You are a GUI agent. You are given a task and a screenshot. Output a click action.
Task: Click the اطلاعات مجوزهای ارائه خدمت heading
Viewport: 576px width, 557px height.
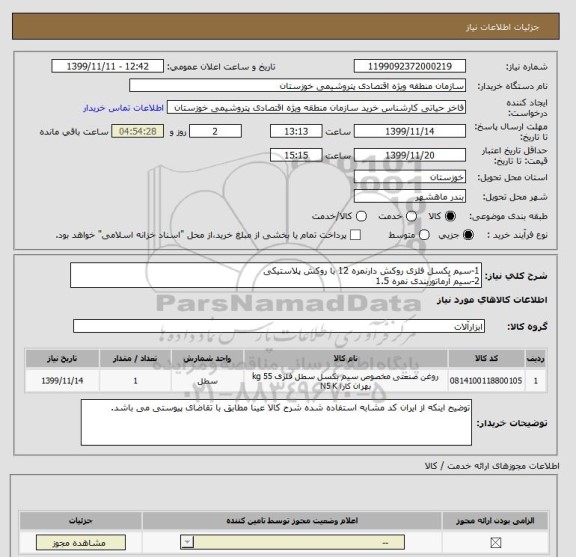tap(492, 466)
